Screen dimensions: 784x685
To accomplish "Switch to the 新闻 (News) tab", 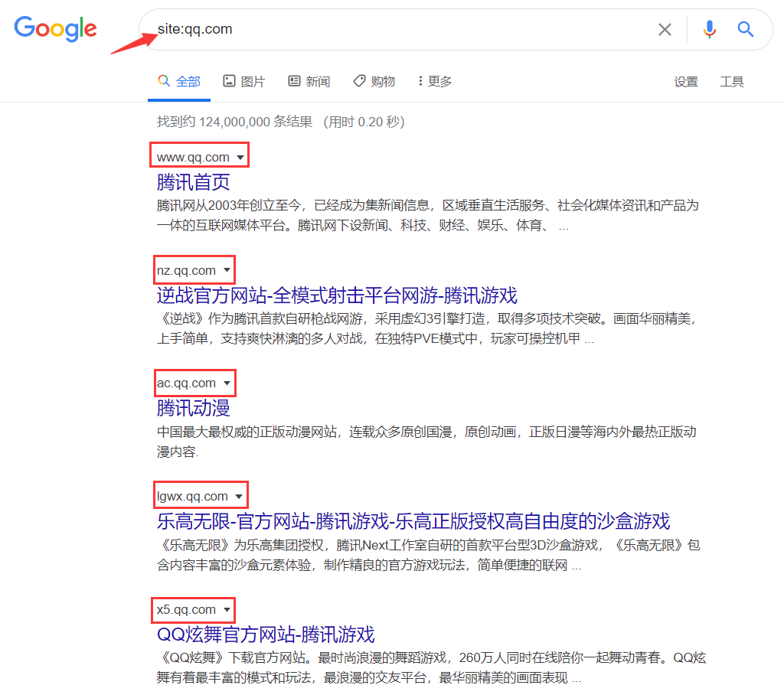I will coord(309,81).
